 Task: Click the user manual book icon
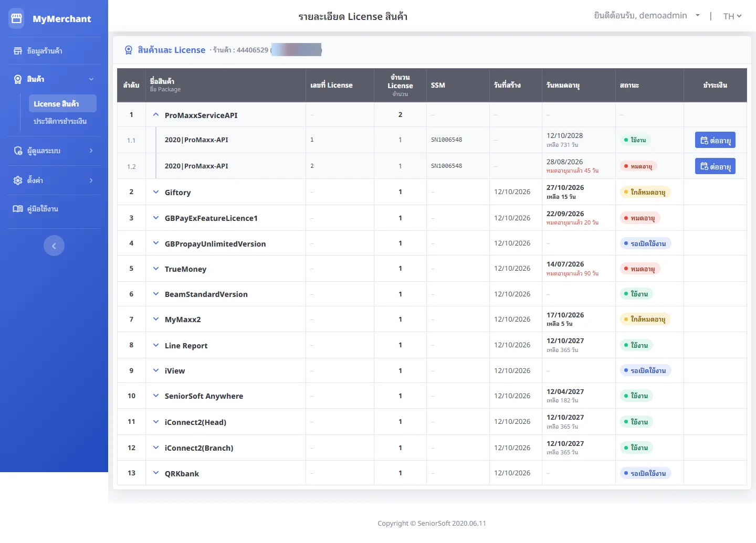18,209
